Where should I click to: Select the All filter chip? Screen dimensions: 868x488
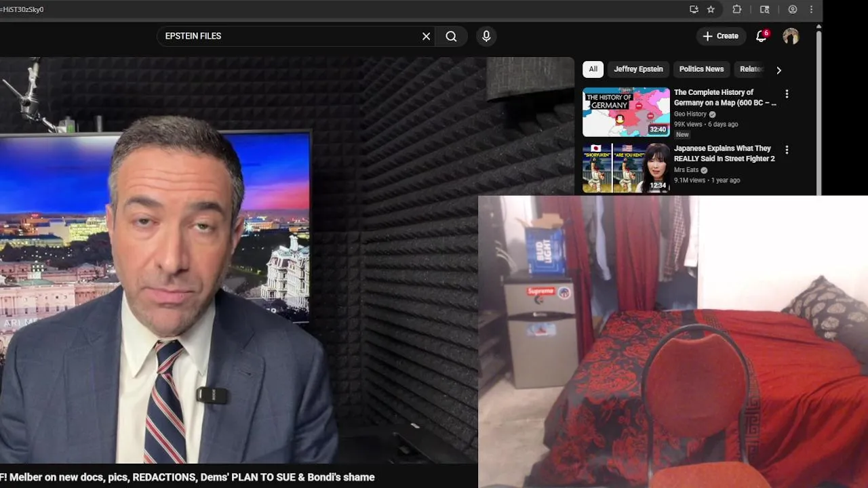(593, 69)
